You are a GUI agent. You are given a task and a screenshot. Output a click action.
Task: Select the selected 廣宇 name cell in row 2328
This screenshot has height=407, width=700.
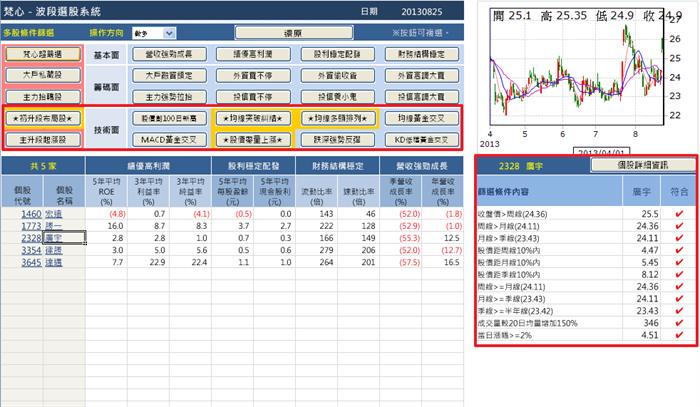(64, 238)
